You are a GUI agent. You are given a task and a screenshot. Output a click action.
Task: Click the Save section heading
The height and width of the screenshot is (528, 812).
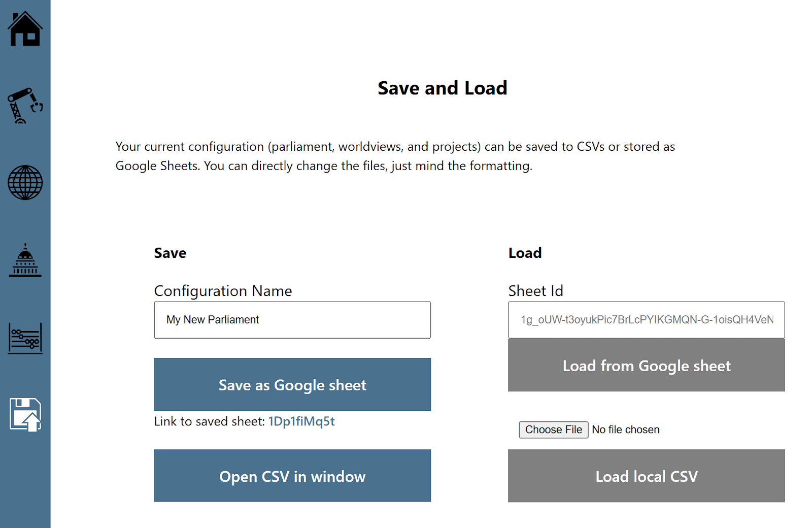(170, 253)
